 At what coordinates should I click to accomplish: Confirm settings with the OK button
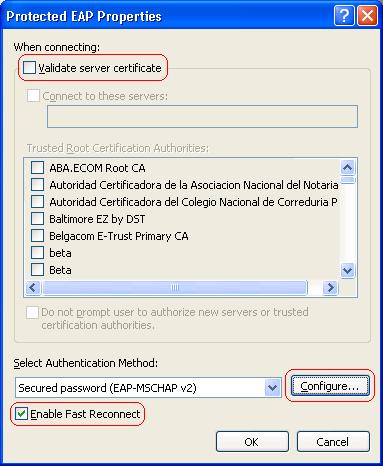(x=252, y=442)
